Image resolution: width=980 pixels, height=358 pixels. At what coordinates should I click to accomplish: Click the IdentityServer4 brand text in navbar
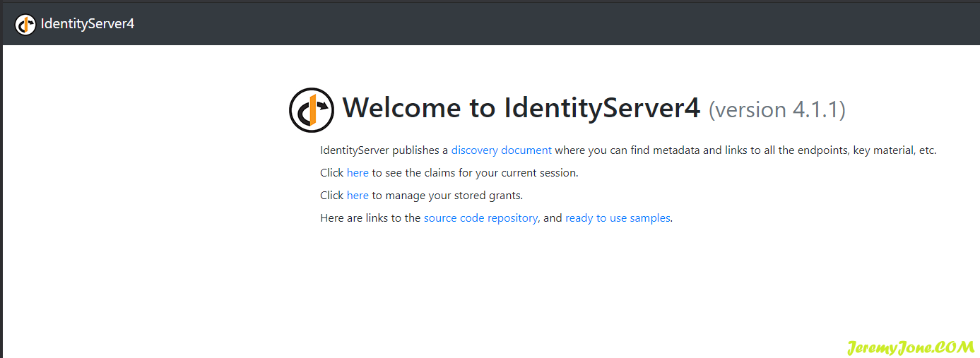pos(88,24)
